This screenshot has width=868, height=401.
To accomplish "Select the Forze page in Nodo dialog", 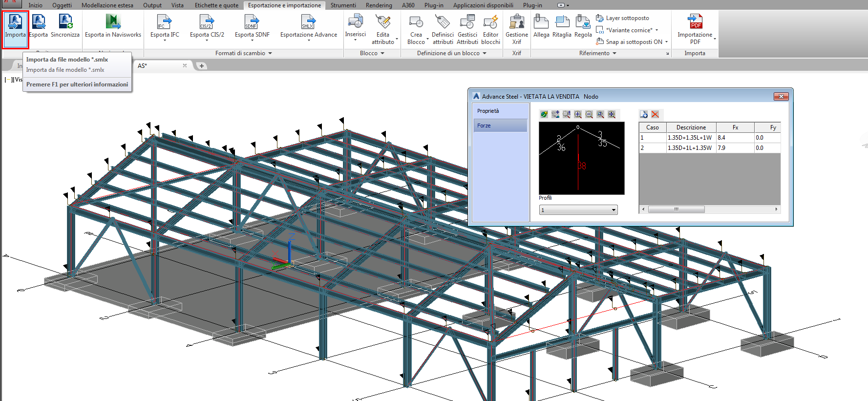I will 500,126.
